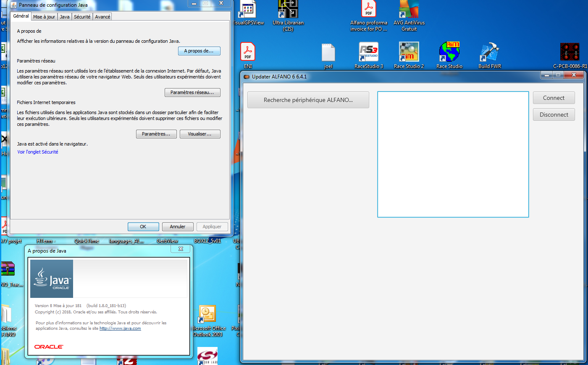The image size is (588, 365).
Task: Open the Alfano proforma invoice PDF icon
Action: click(x=368, y=9)
